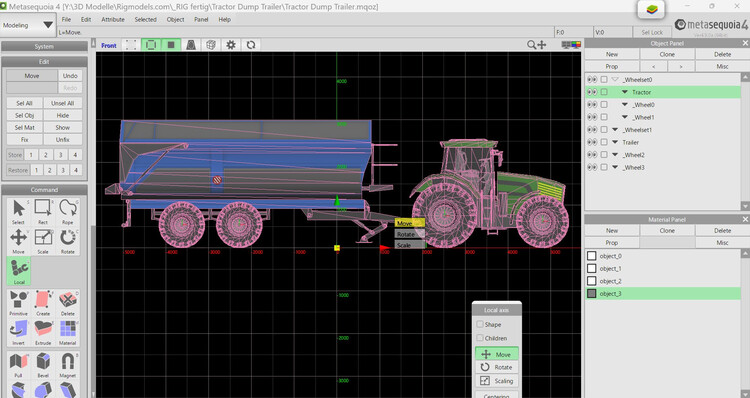Select the object_0 material swatch
Image resolution: width=750 pixels, height=398 pixels.
pyautogui.click(x=592, y=256)
